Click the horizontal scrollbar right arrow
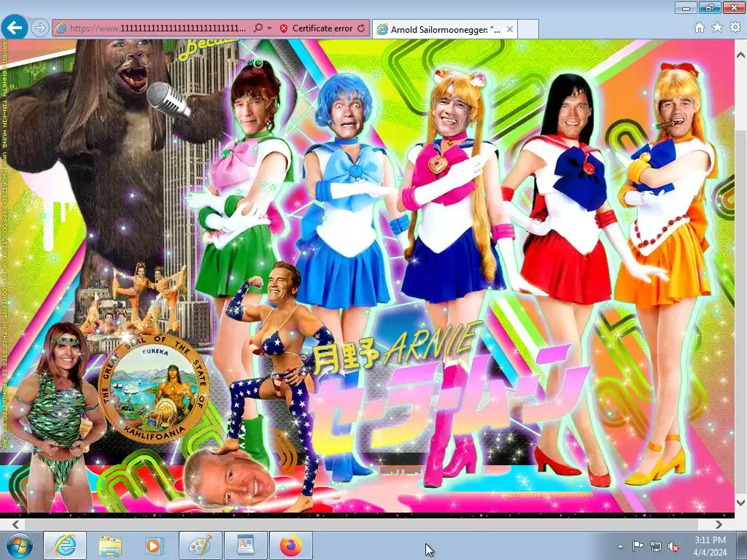 tap(719, 524)
